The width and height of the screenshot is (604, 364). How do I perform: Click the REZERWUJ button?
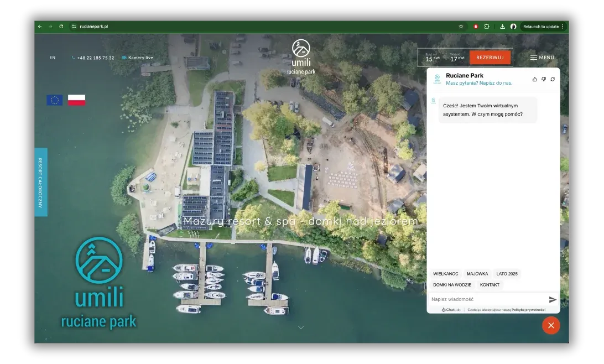tap(490, 58)
